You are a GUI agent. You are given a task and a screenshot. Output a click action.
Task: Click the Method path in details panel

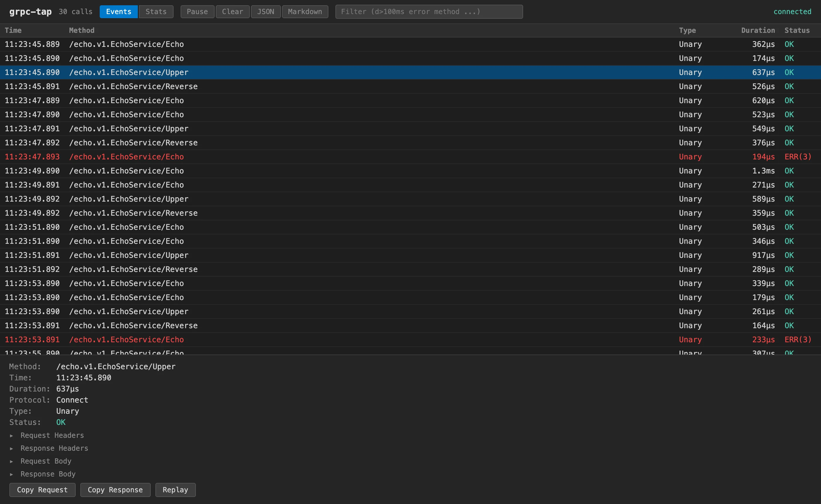[x=116, y=367]
